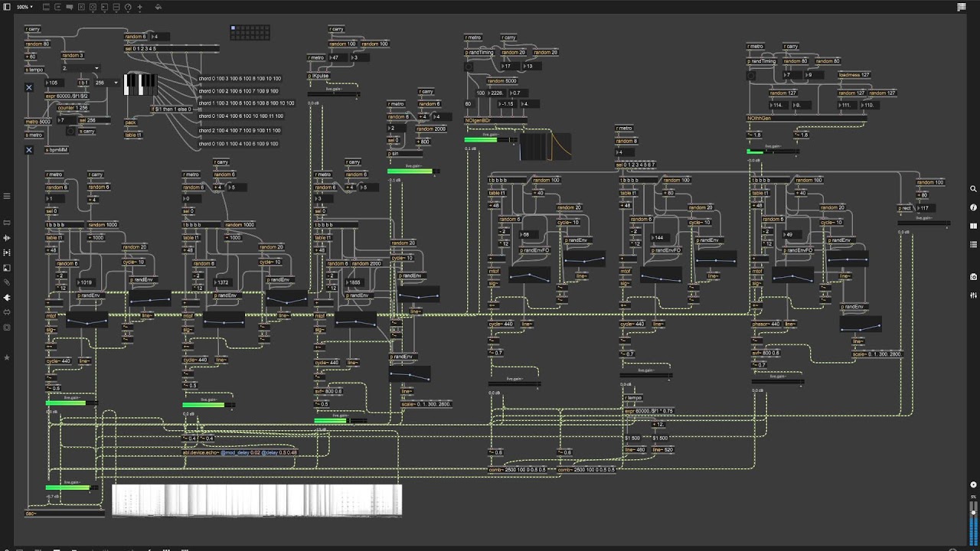The image size is (980, 551).
Task: Select the p IKpulse subpatcher object
Action: [318, 76]
